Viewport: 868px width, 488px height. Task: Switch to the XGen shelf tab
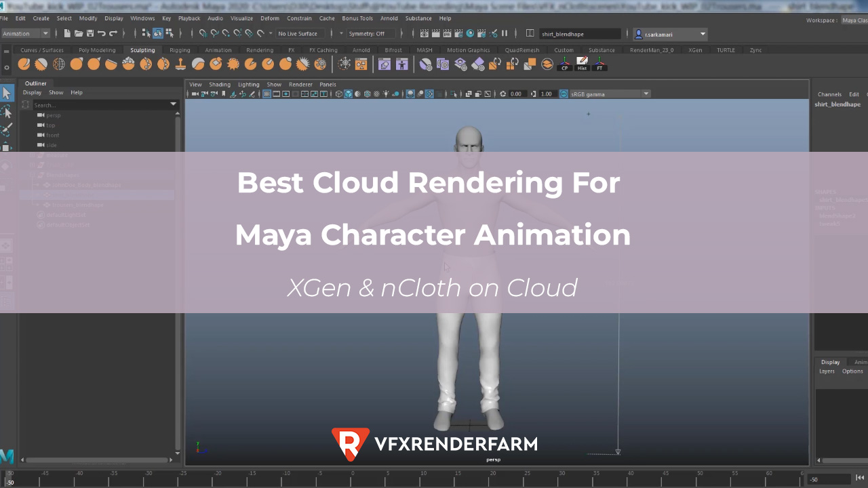click(695, 50)
